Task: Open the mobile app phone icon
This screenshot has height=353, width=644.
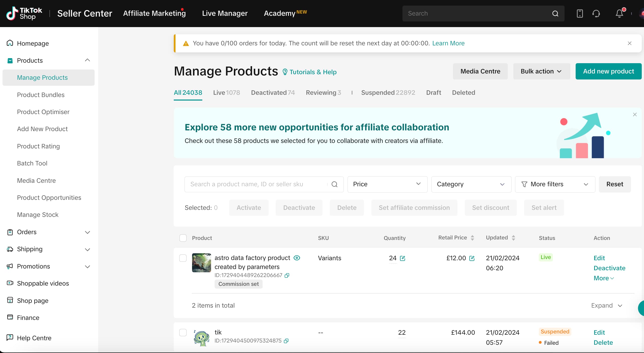Action: click(580, 14)
